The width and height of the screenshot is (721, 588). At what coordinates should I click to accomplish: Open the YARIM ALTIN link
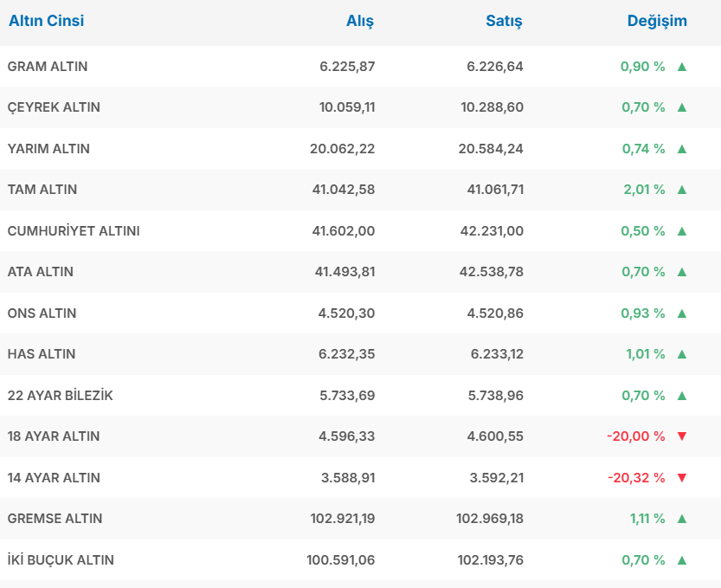[x=48, y=149]
